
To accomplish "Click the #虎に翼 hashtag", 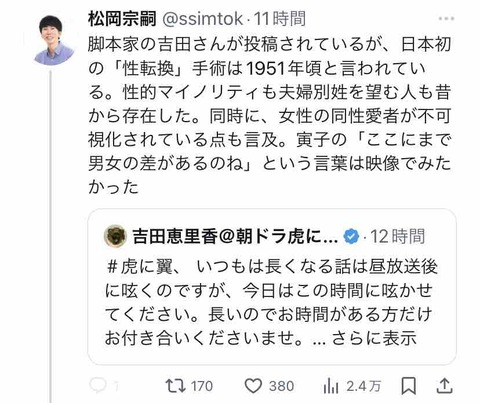I will coord(140,267).
